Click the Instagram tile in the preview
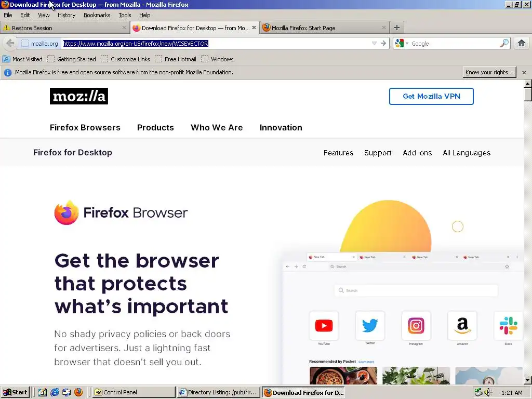This screenshot has width=532, height=399. [x=416, y=326]
